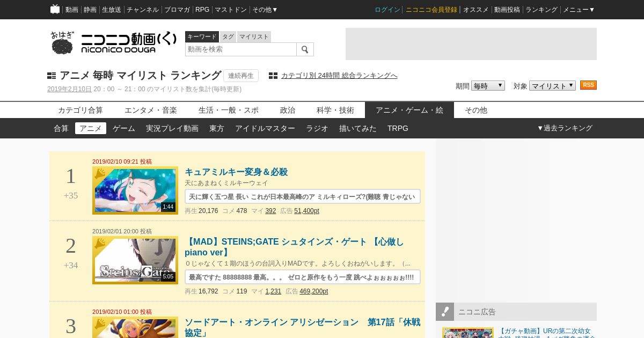Open カテゴリ別 24時間 総合ランキングへ link
This screenshot has height=338, width=644.
click(x=339, y=76)
